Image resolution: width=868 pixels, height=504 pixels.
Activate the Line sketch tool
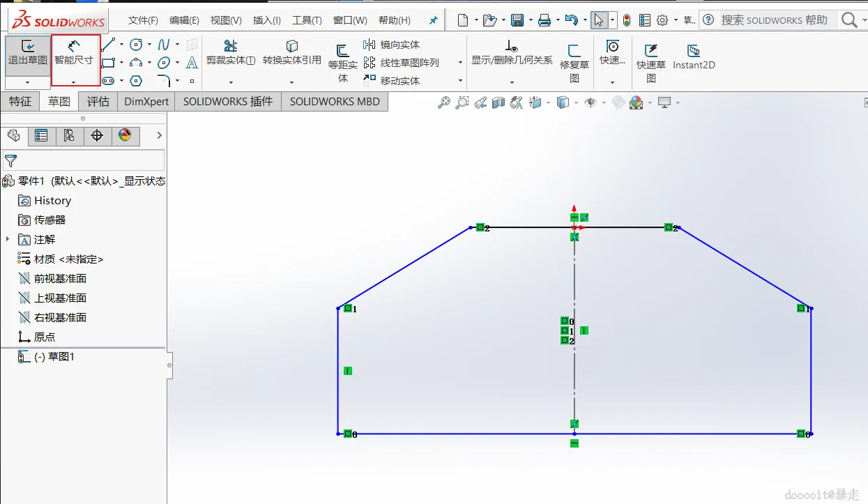click(x=108, y=45)
